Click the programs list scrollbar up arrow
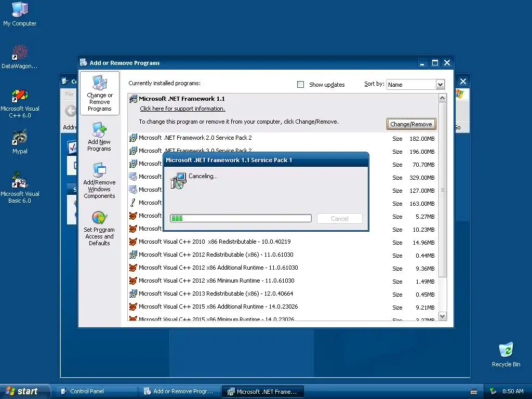Screen dimensions: 532x399 [x=442, y=98]
